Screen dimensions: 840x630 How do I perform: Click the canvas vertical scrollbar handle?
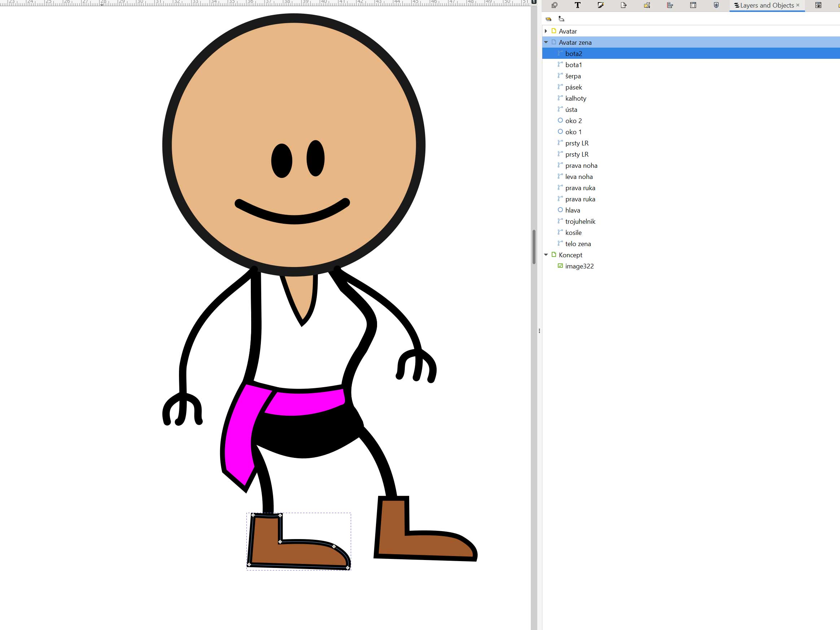pos(534,247)
